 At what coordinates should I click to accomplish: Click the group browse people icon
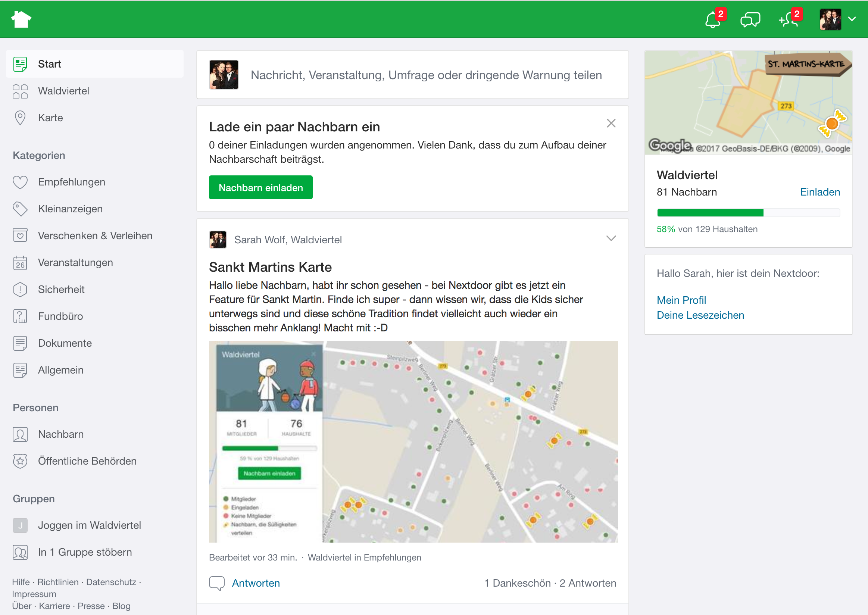click(20, 552)
